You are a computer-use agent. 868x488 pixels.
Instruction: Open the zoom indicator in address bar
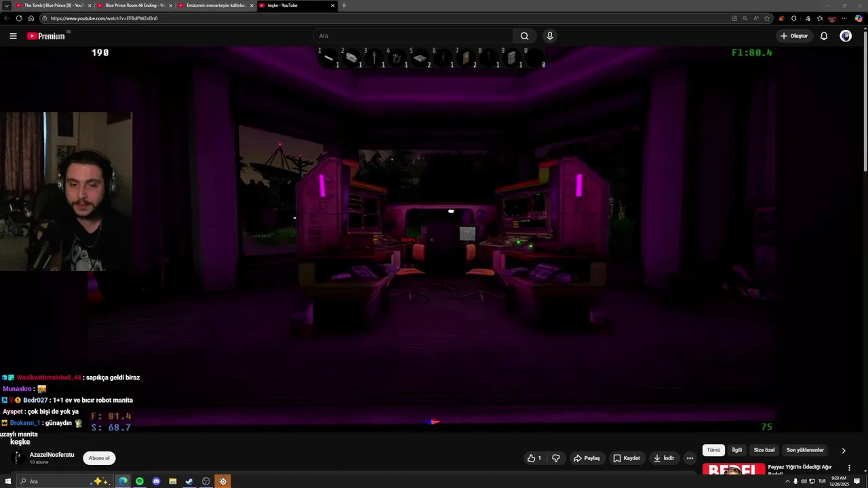(745, 18)
